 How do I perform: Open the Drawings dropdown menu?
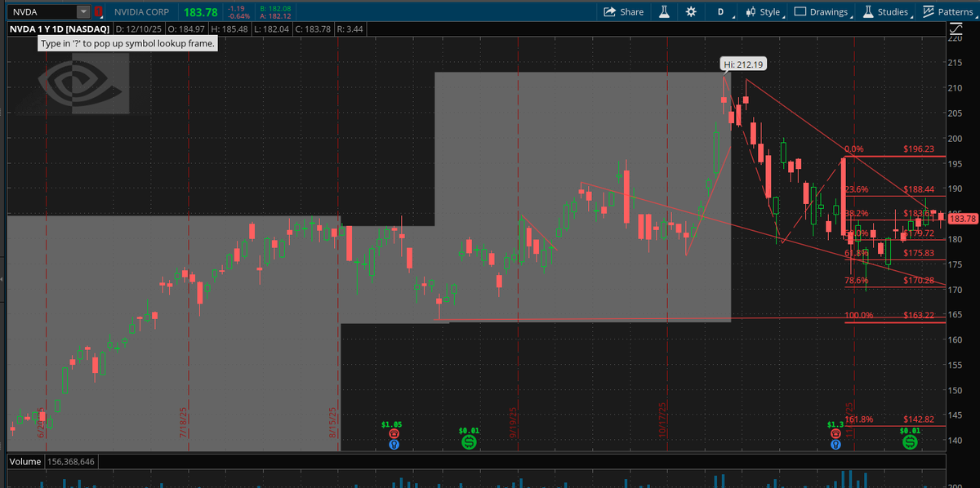(x=823, y=11)
